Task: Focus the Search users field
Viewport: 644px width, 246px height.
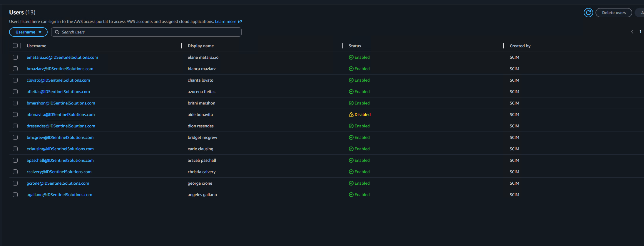Action: click(146, 32)
